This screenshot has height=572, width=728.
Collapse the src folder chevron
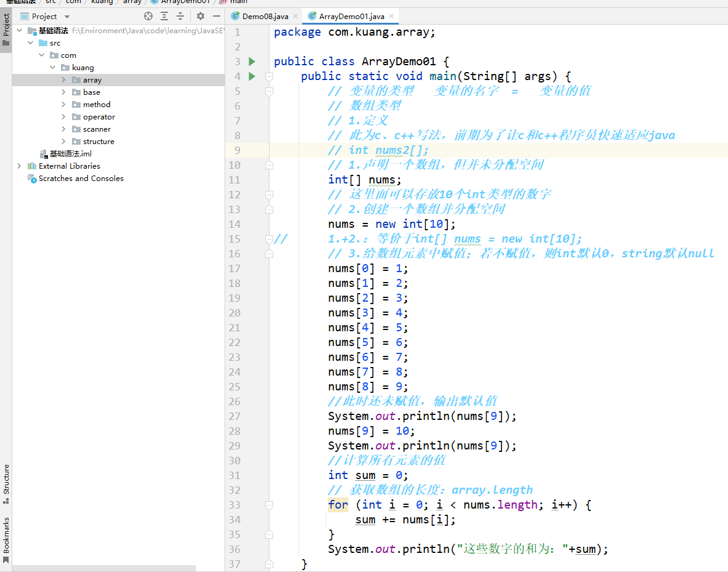point(31,42)
